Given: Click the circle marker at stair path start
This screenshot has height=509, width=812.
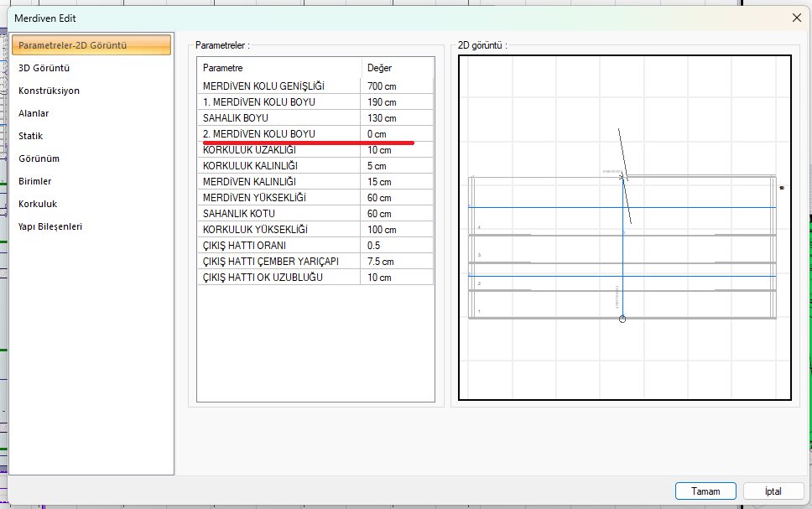Looking at the screenshot, I should tap(622, 319).
